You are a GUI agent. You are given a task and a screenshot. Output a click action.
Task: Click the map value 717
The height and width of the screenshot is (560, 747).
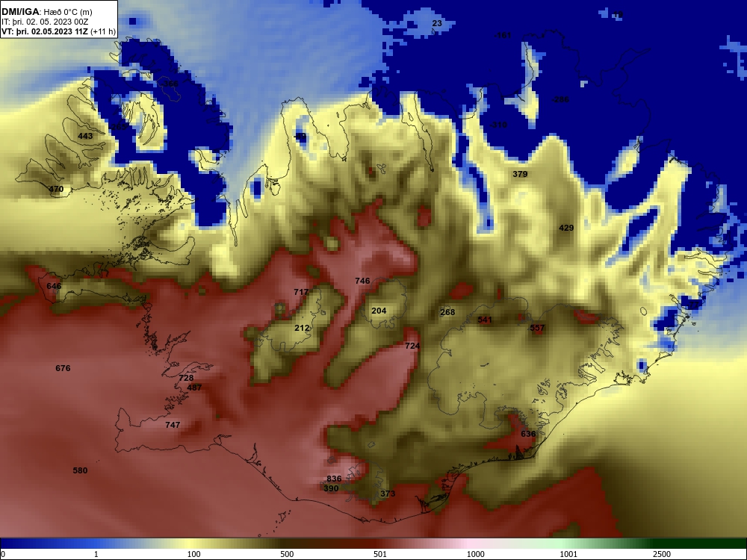point(301,292)
